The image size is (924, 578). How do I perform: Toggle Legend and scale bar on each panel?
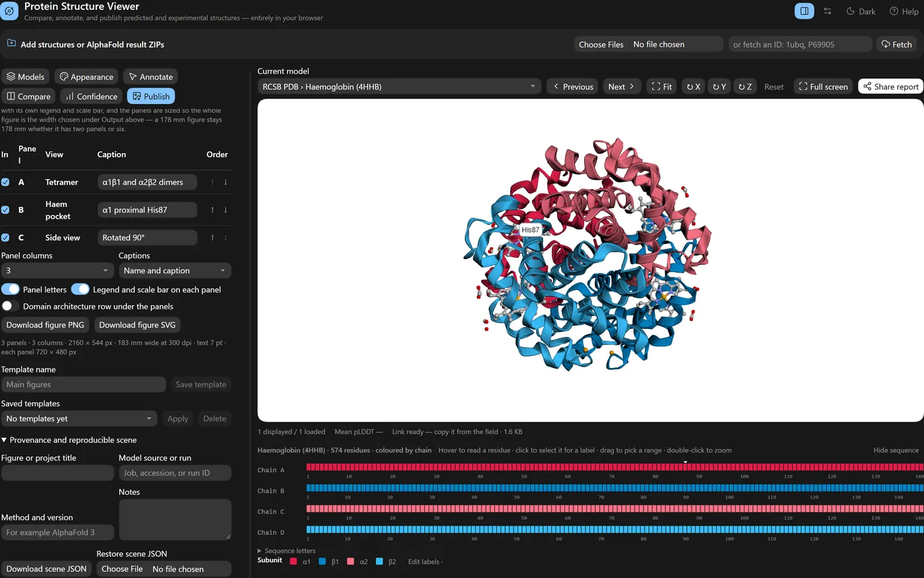81,289
